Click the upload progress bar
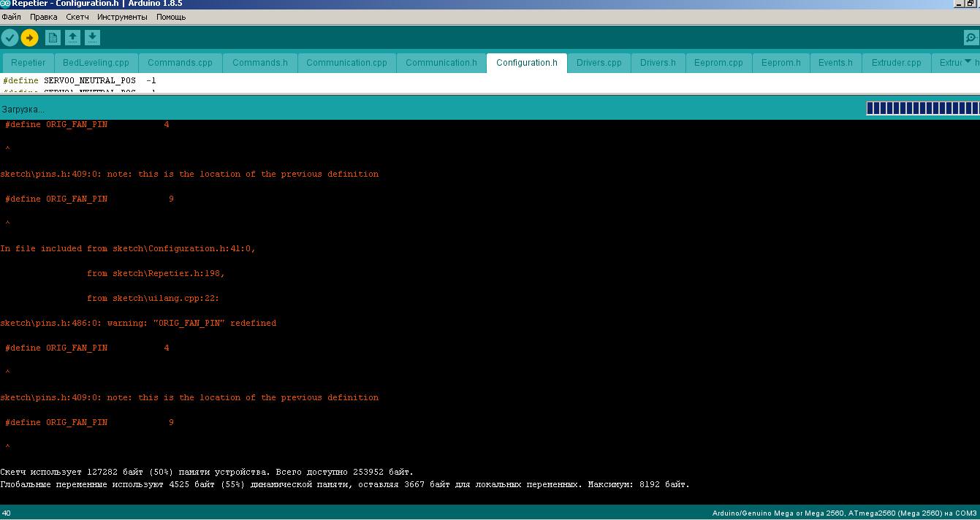Viewport: 980px width, 520px height. [922, 109]
